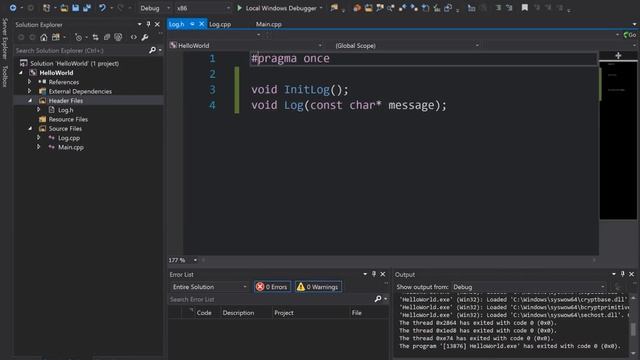
Task: Click magnifier icon in Error List search
Action: tap(378, 299)
